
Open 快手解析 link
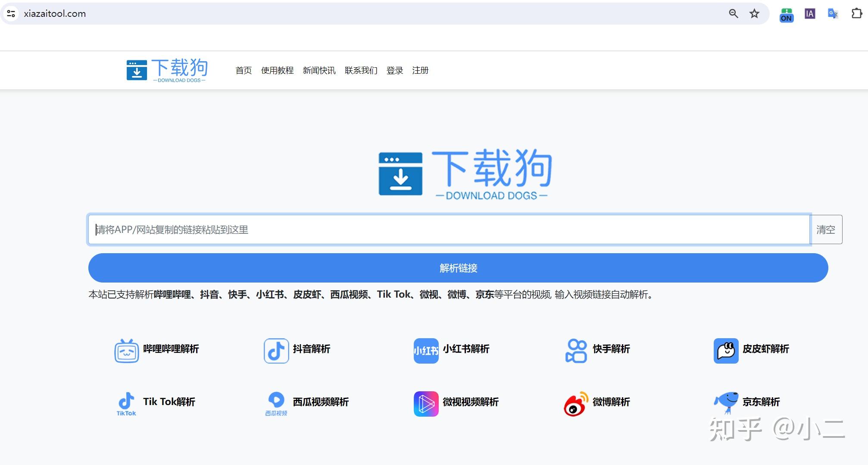coord(611,349)
